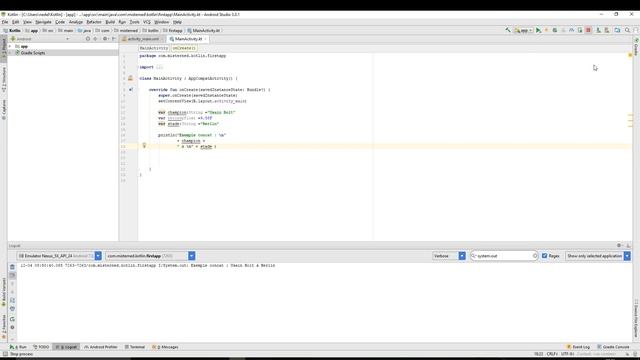Click the class gutter icon beside MainActivity
640x360 pixels.
click(x=130, y=78)
